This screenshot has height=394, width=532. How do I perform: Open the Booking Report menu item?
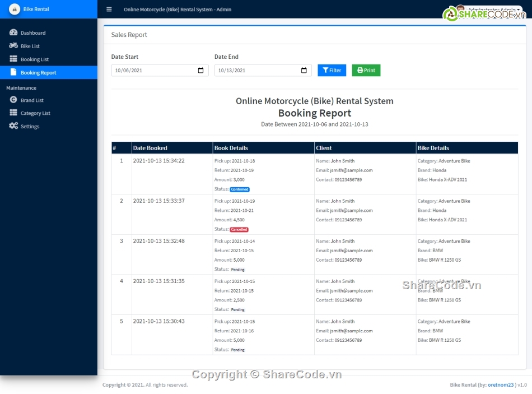pos(38,73)
